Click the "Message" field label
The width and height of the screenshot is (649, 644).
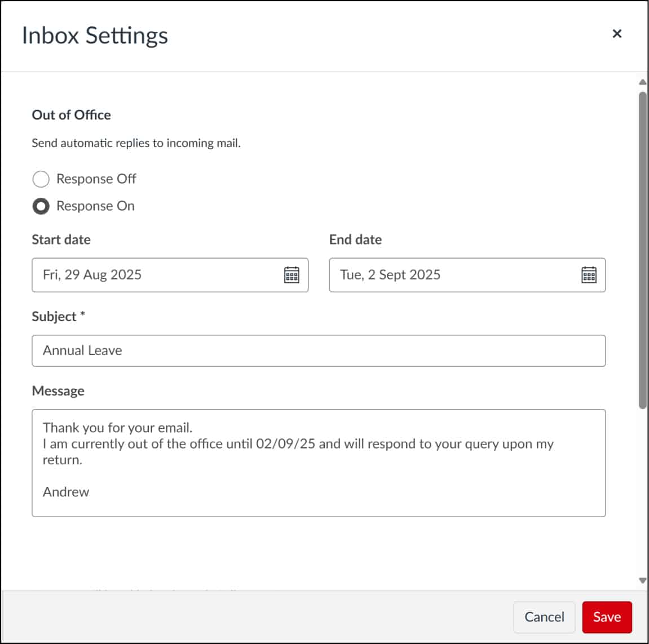point(58,391)
